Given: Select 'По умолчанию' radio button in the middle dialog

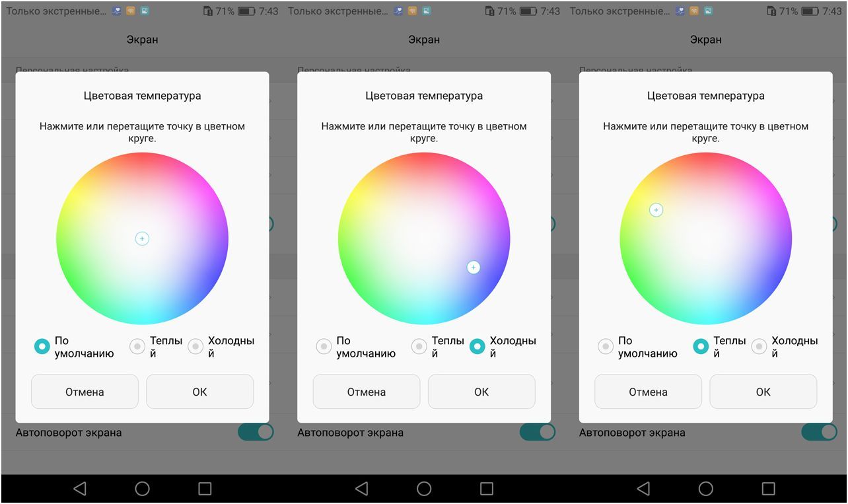Looking at the screenshot, I should pos(324,347).
